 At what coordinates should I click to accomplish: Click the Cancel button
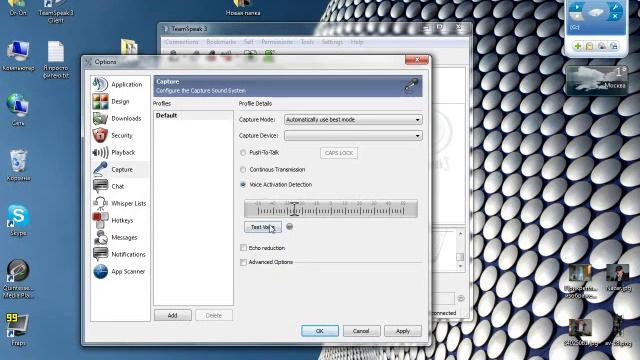(361, 331)
